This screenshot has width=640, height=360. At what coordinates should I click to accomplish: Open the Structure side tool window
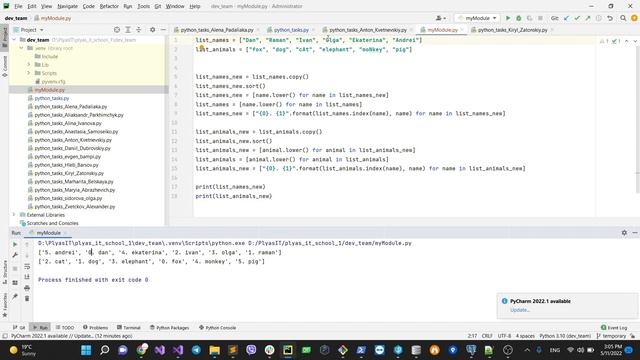(4, 273)
